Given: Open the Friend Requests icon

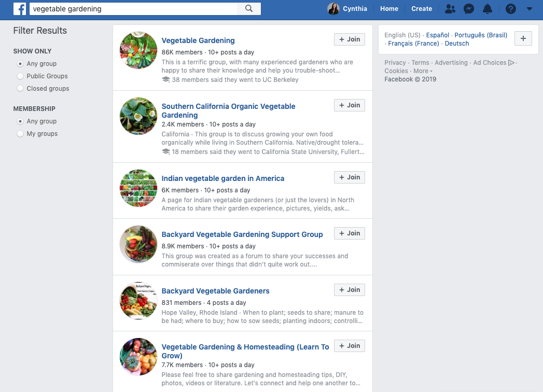Looking at the screenshot, I should (x=450, y=9).
